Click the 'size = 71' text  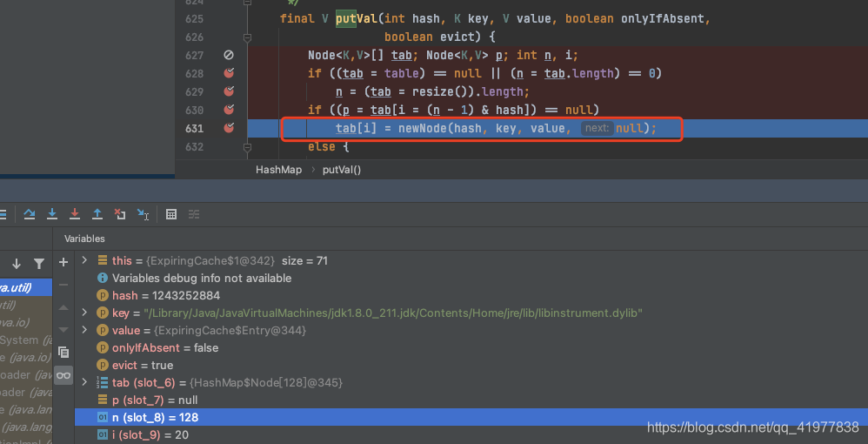click(304, 260)
